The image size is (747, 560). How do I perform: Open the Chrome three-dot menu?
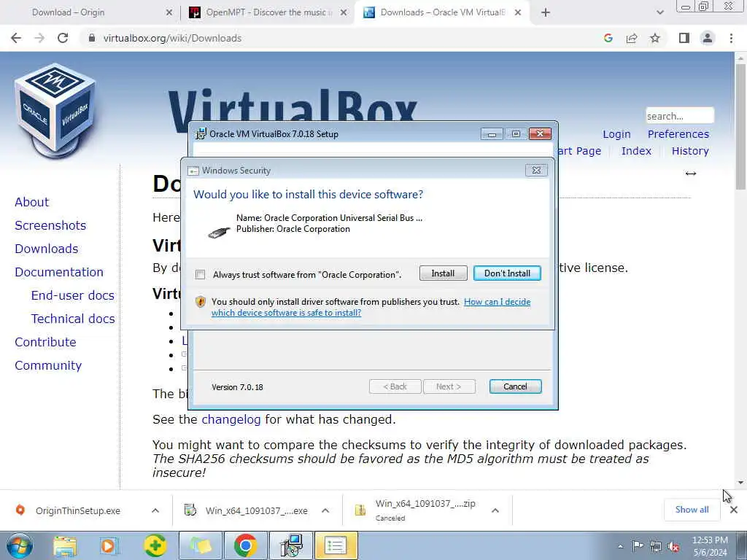pos(731,38)
